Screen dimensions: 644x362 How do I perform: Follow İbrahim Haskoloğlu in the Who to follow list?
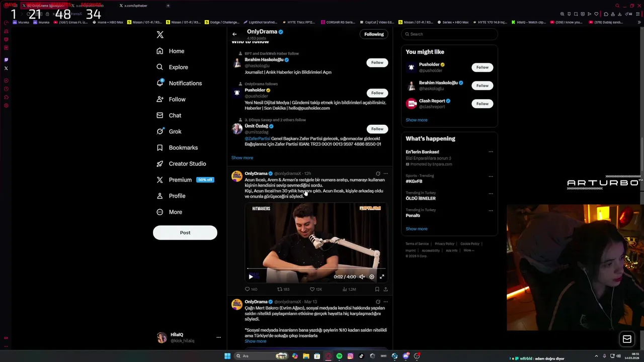click(377, 62)
